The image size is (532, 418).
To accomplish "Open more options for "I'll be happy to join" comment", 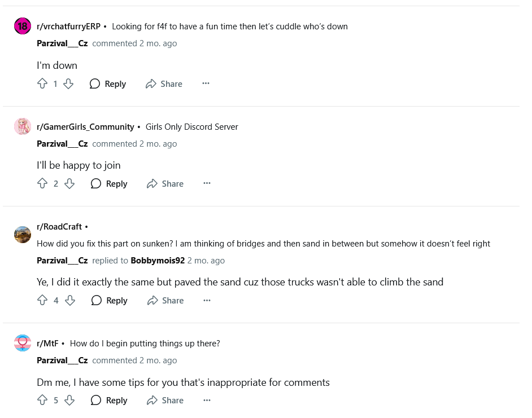I will 207,183.
